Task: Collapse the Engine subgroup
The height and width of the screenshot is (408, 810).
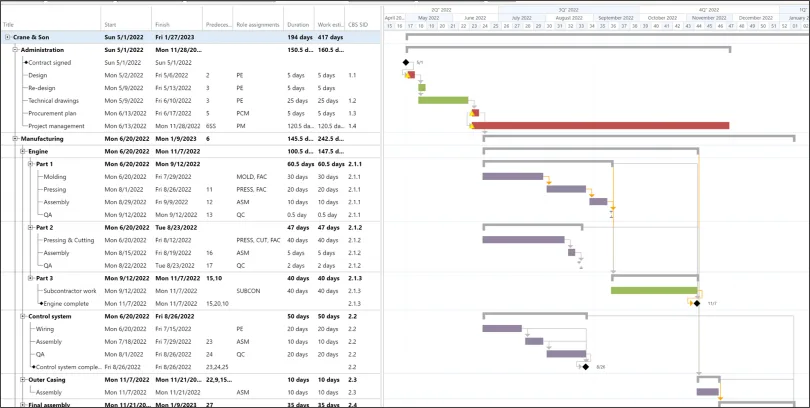Action: (22, 151)
